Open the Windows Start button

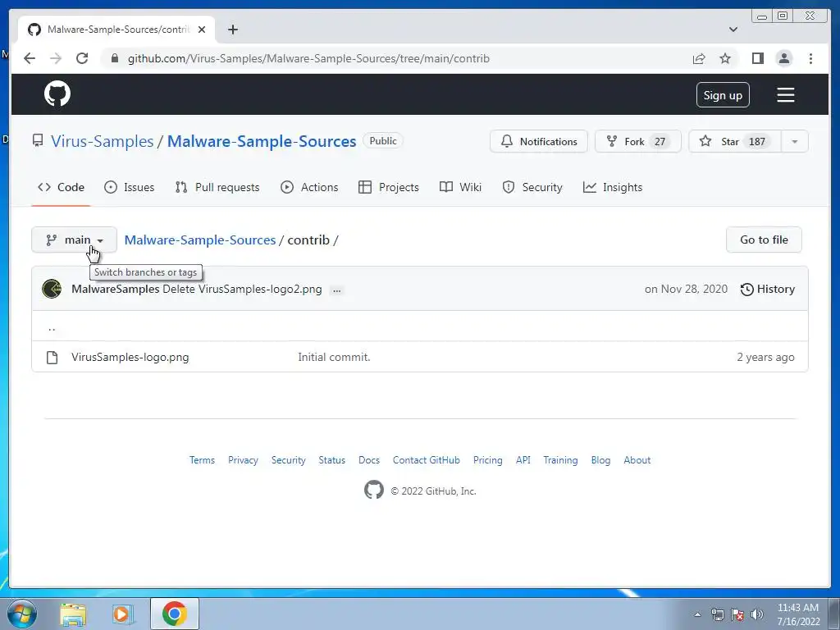tap(22, 614)
